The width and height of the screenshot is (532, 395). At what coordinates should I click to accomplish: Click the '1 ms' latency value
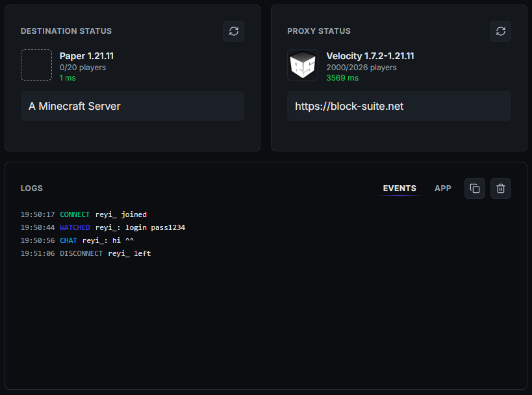coord(68,78)
